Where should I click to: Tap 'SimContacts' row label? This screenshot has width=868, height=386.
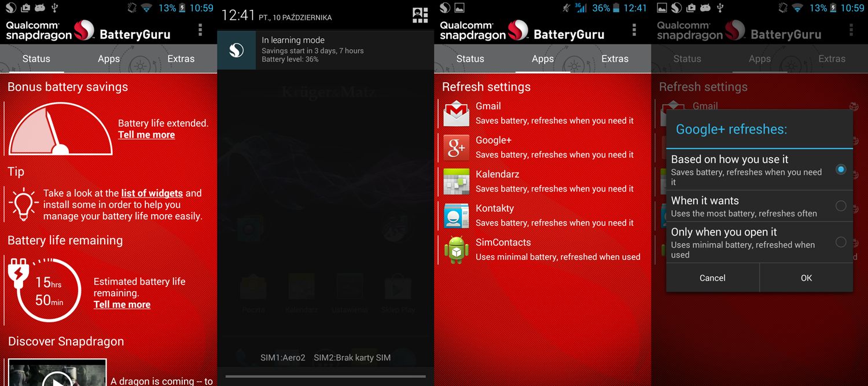[503, 242]
